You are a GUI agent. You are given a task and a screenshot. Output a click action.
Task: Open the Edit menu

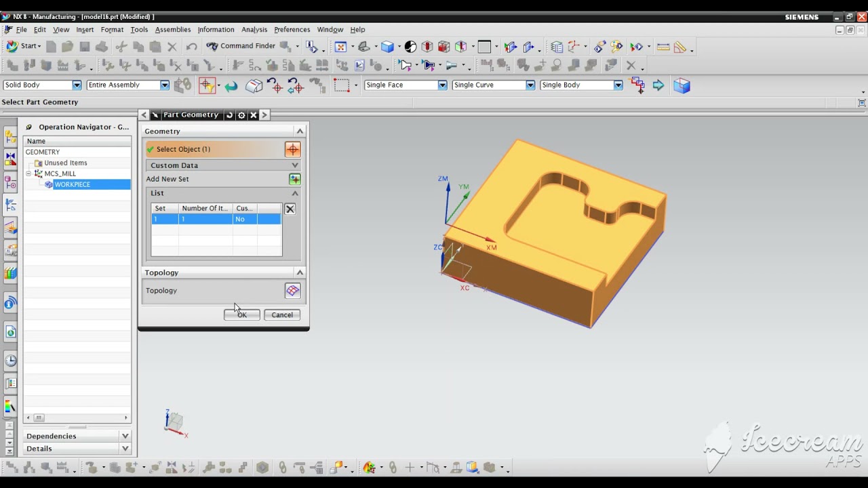(40, 30)
